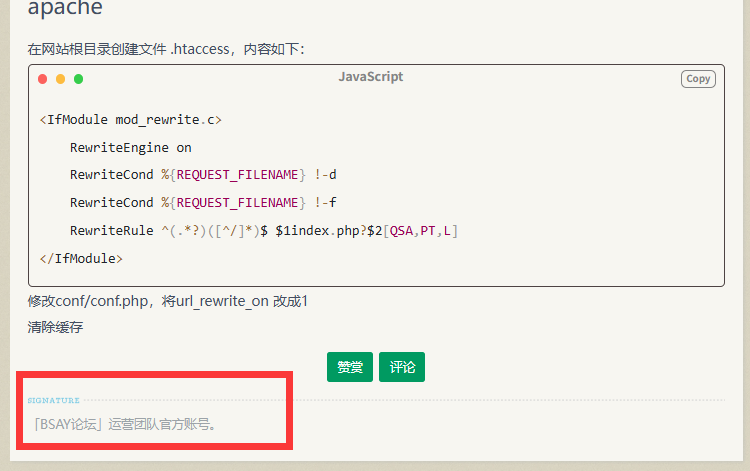Click the 清除缓存 text
Screen dimensions: 750x471
pos(55,327)
